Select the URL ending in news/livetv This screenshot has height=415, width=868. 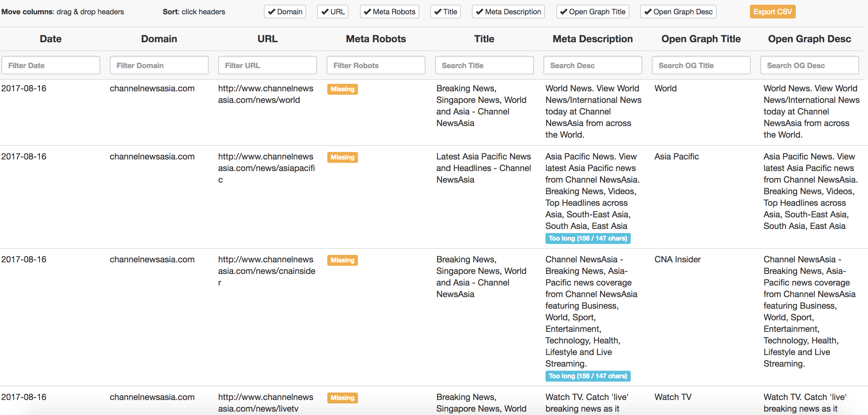pyautogui.click(x=266, y=403)
